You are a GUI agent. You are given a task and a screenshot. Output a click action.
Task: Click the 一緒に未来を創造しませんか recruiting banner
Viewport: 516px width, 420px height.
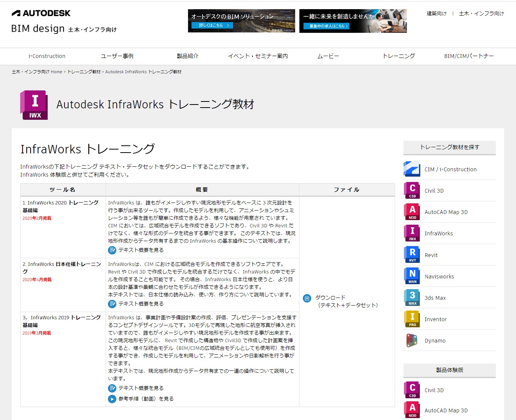353,21
